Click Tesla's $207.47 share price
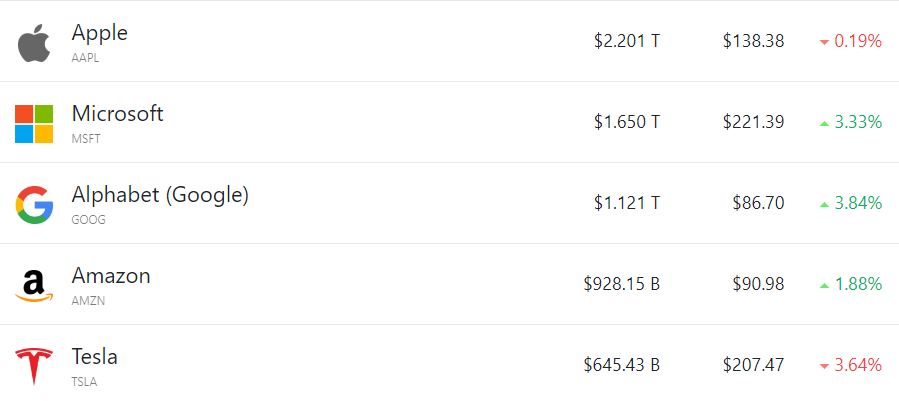Viewport: 899px width, 401px height. 754,366
